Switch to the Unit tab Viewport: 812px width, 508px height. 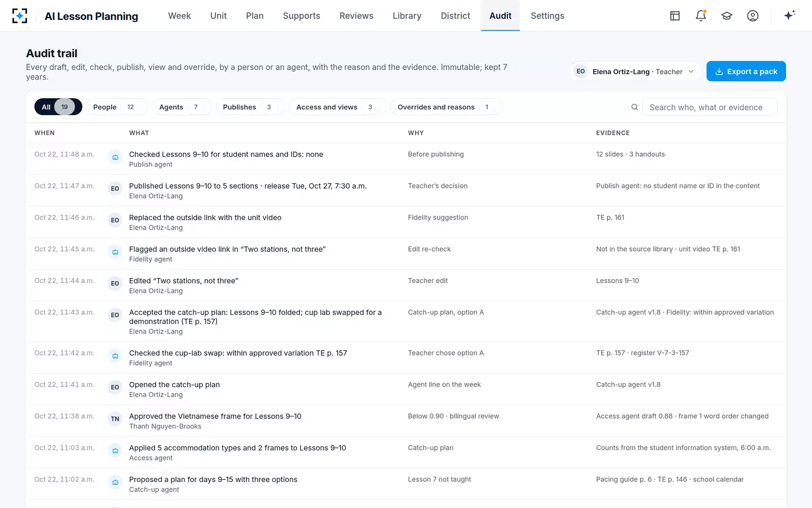point(218,16)
